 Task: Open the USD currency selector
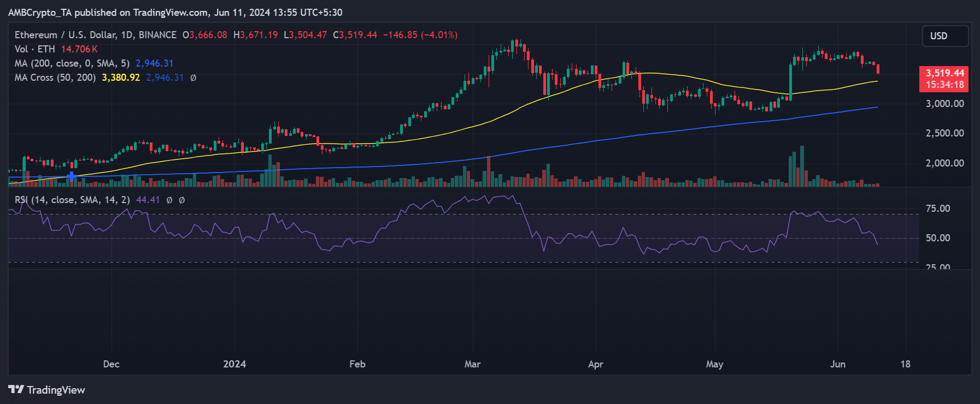pyautogui.click(x=945, y=36)
